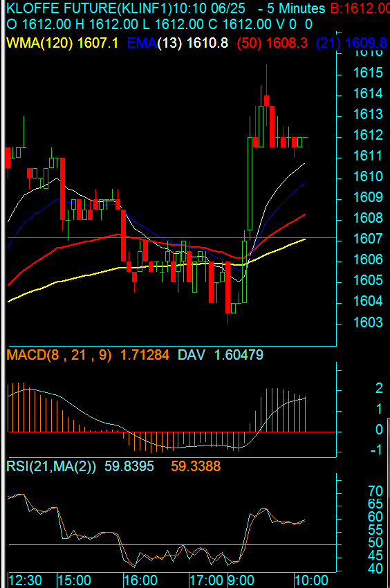Click price axis label 1604

(x=369, y=301)
